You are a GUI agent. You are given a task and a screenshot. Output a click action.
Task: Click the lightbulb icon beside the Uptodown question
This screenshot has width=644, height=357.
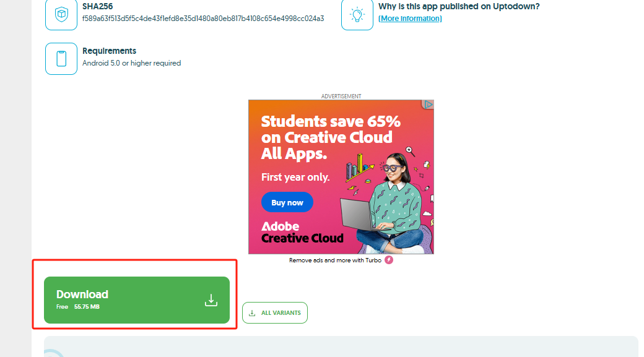(357, 14)
